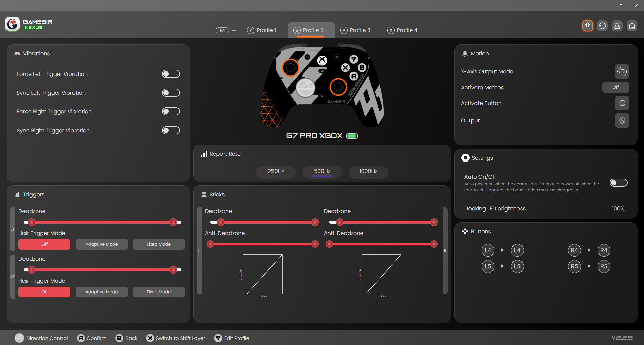The width and height of the screenshot is (644, 345).
Task: Click the right stick on controller image
Action: (338, 87)
